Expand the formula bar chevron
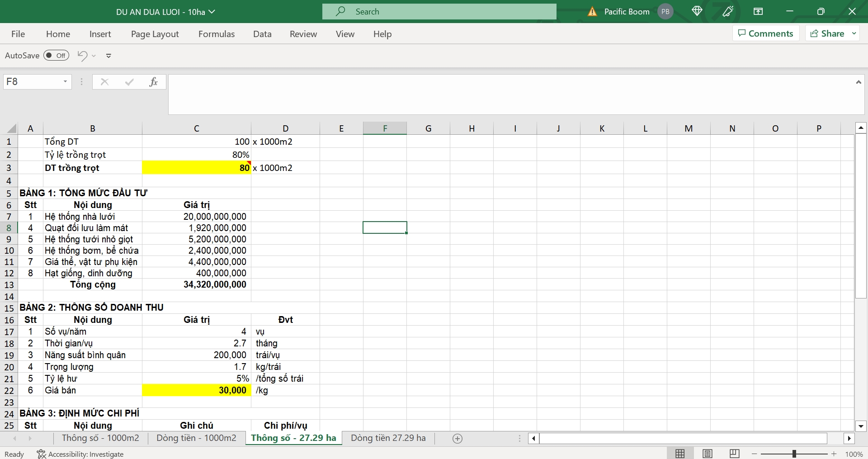This screenshot has height=459, width=868. click(x=858, y=82)
